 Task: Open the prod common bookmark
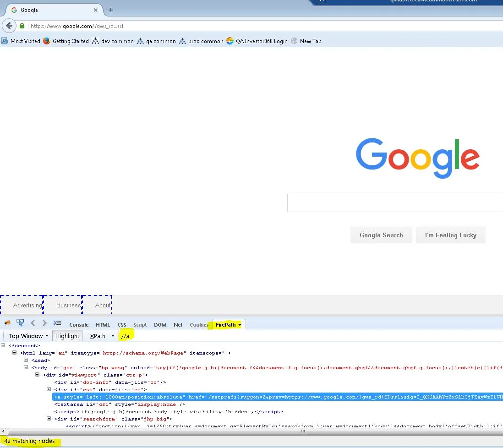click(202, 41)
